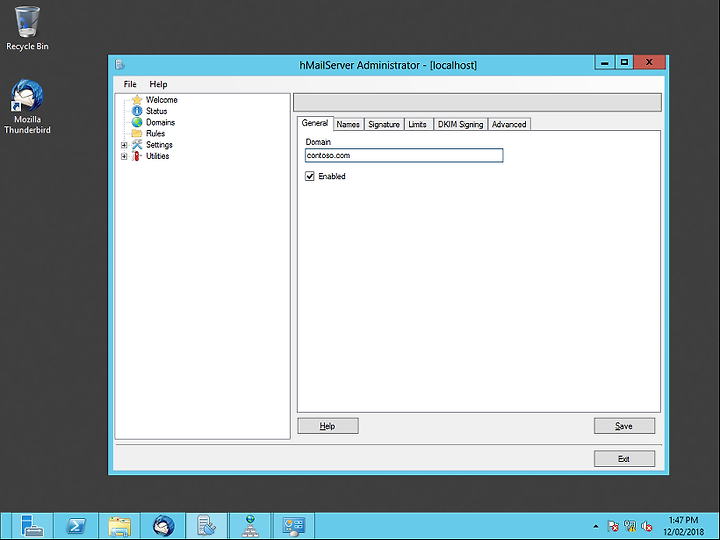Screen dimensions: 720x540
Task: Open the network globe taskbar app
Action: tap(250, 526)
